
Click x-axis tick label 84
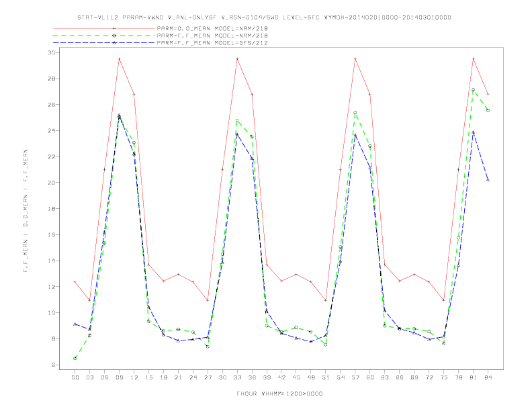[488, 377]
